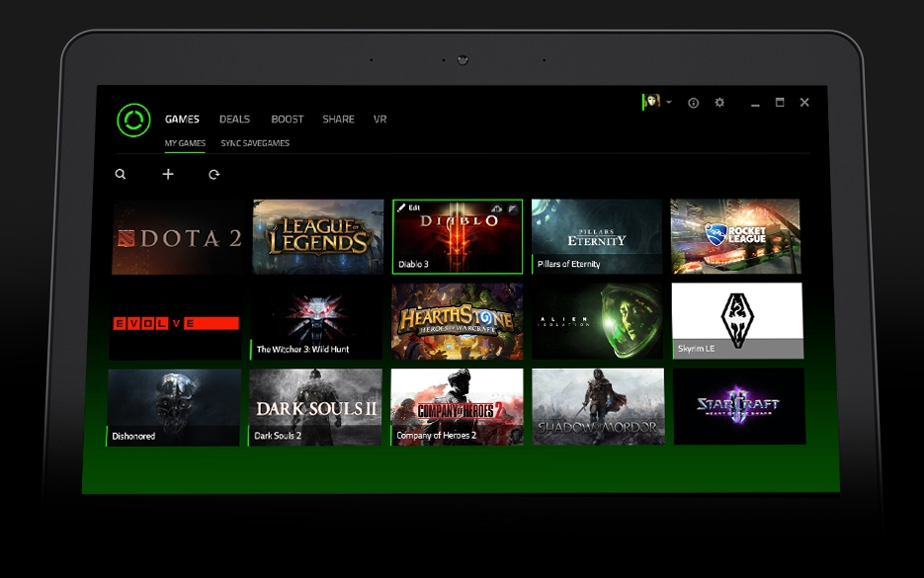924x578 pixels.
Task: Close the Cortex window
Action: 804,103
